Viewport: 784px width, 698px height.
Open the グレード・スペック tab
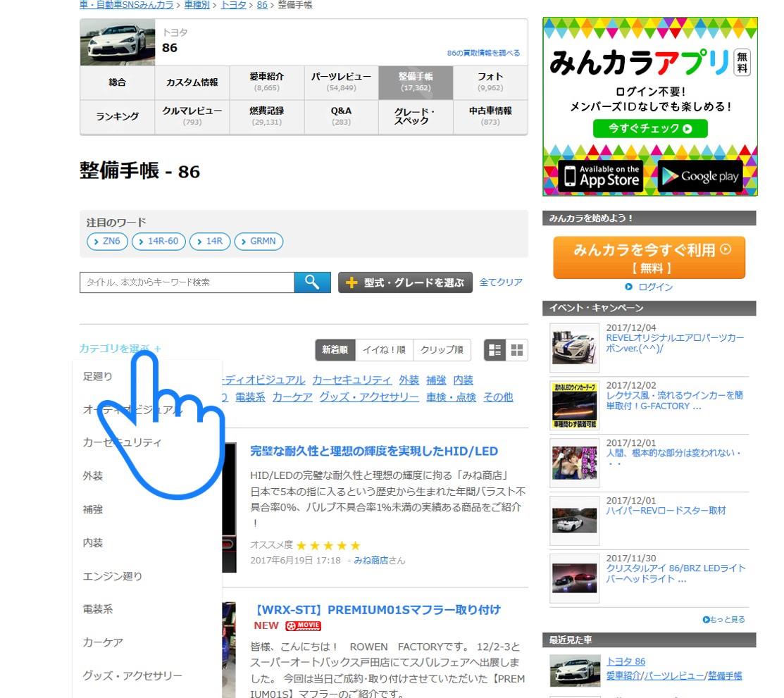pyautogui.click(x=416, y=116)
